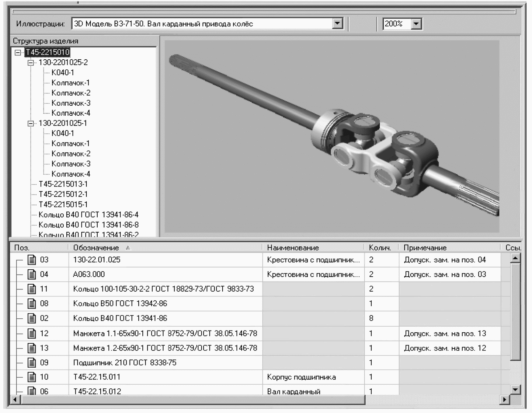Click document icon beside position 12
532x413 pixels.
coord(32,334)
